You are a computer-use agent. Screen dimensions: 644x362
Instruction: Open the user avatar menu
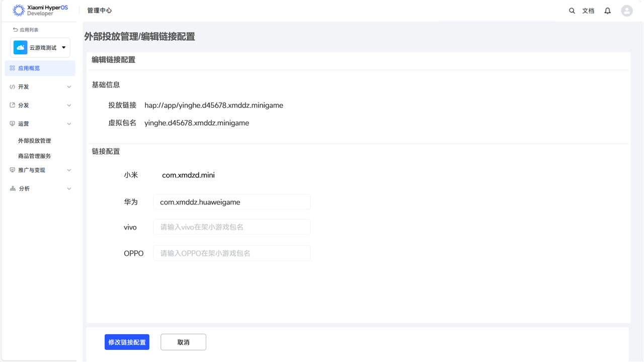click(x=627, y=11)
